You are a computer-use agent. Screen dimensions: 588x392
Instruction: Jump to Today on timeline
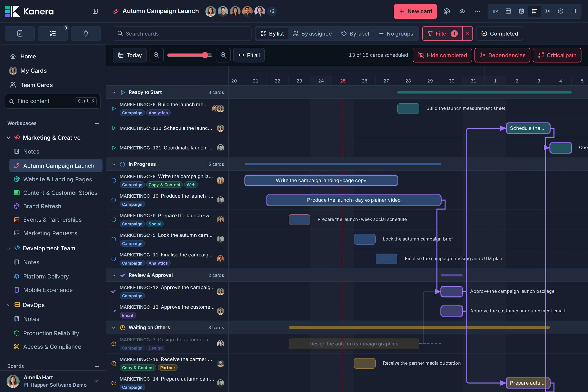(129, 55)
